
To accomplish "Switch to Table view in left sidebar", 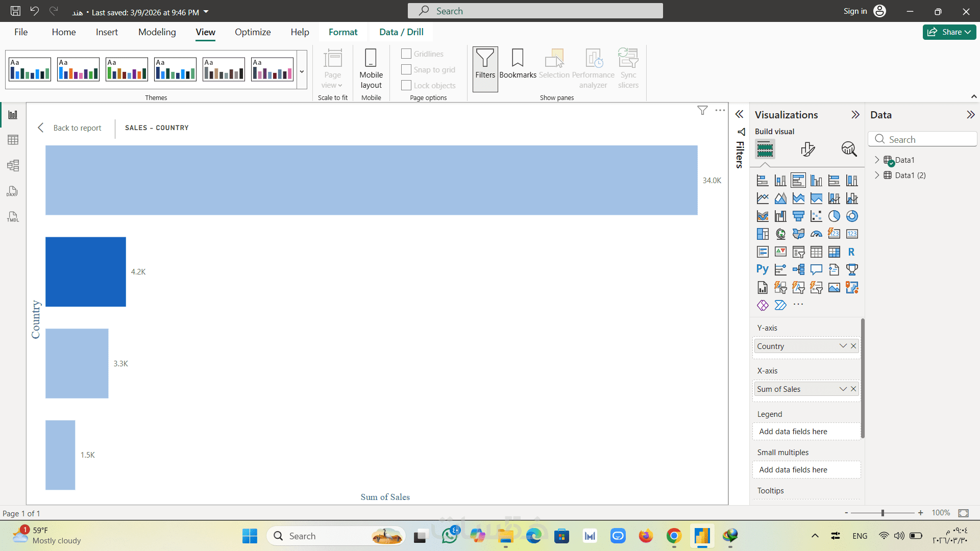I will 13,140.
